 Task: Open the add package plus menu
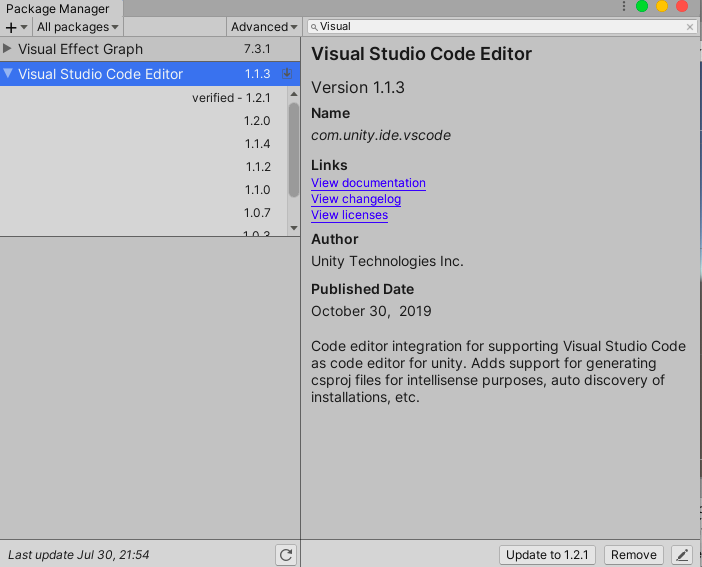[x=16, y=27]
